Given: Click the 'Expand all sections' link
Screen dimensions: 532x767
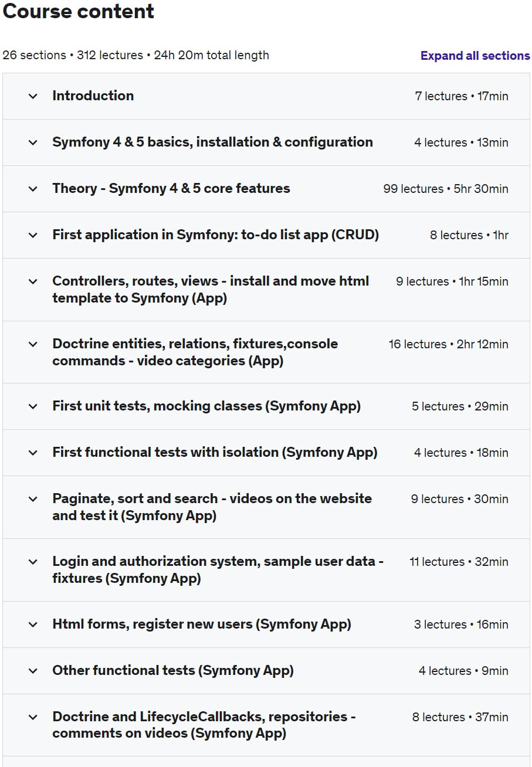Looking at the screenshot, I should pyautogui.click(x=475, y=56).
